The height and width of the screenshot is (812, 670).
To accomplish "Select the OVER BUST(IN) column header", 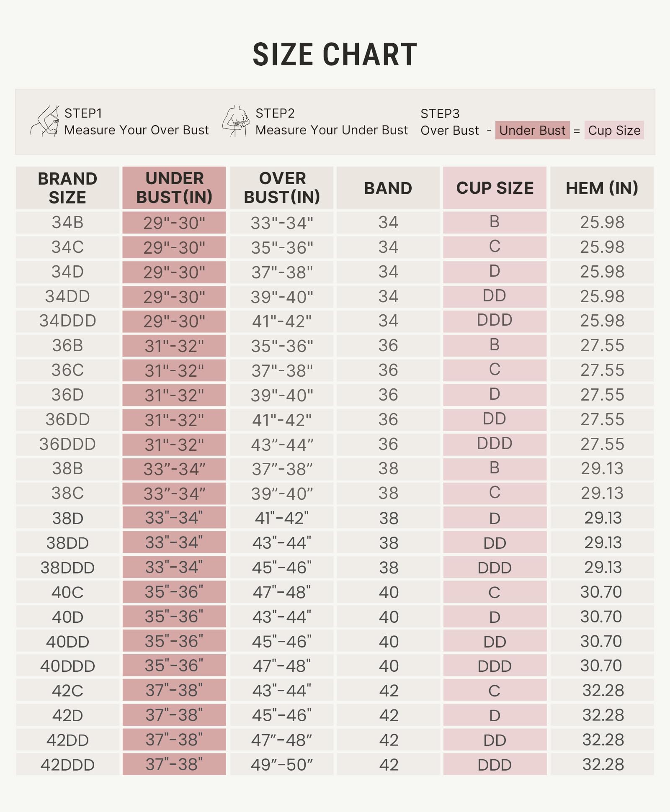I will point(282,188).
